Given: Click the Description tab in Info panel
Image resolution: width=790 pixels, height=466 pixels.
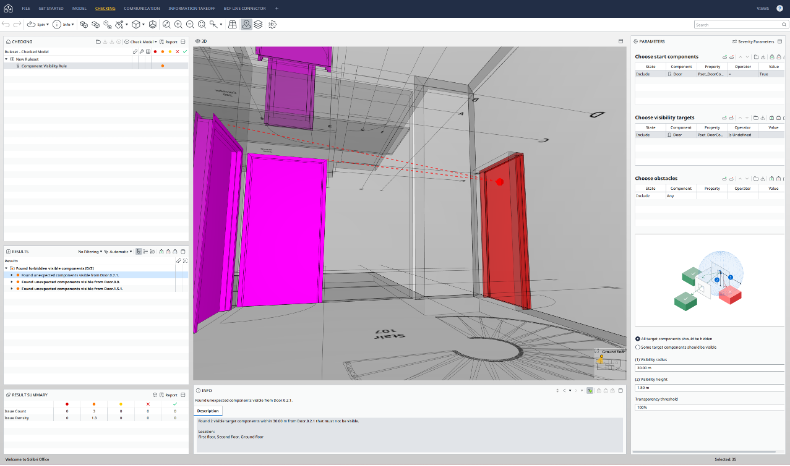Looking at the screenshot, I should 209,410.
